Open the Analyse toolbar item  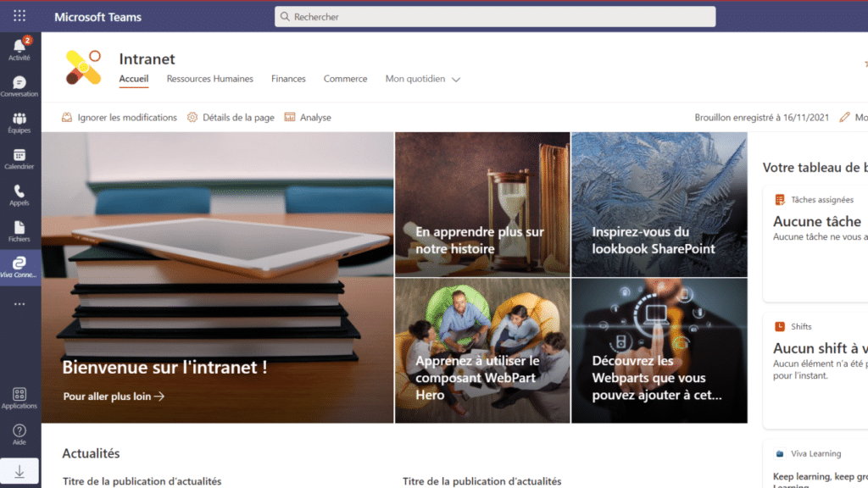click(x=308, y=117)
